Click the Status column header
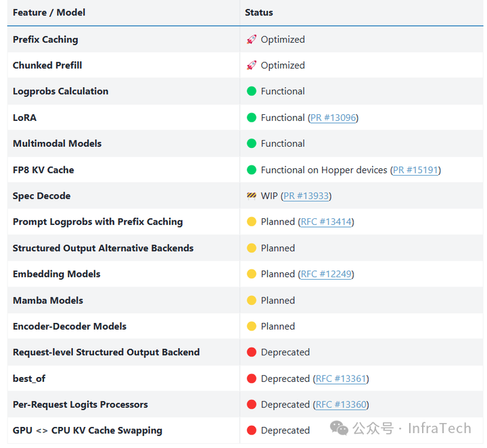487x448 pixels. pyautogui.click(x=259, y=12)
